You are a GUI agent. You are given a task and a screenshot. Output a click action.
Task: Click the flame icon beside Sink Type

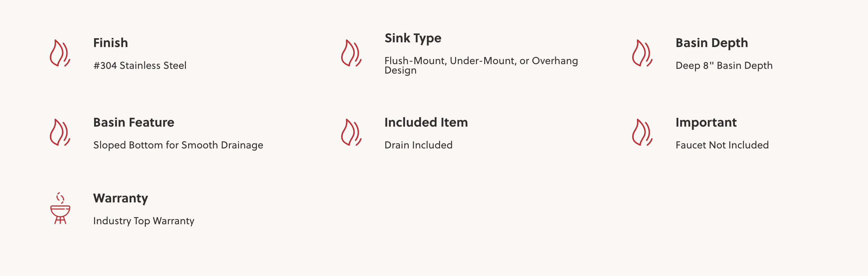tap(351, 53)
